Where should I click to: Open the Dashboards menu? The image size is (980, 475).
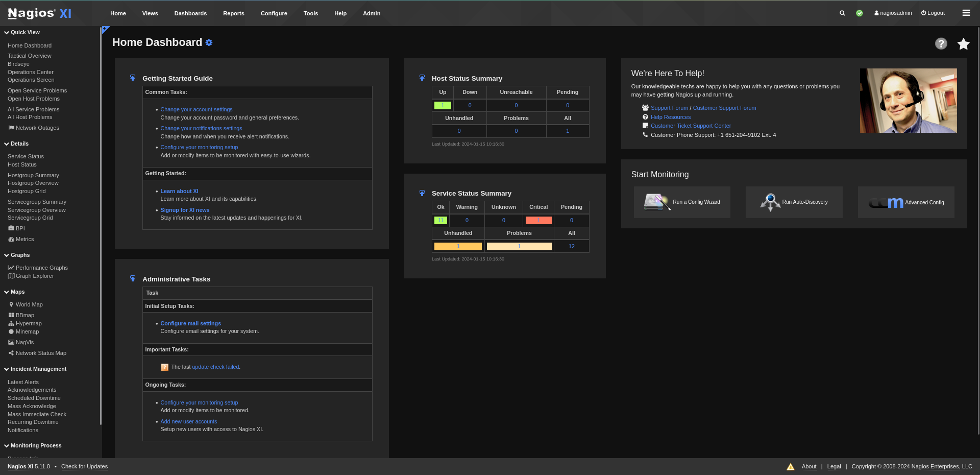coord(190,13)
